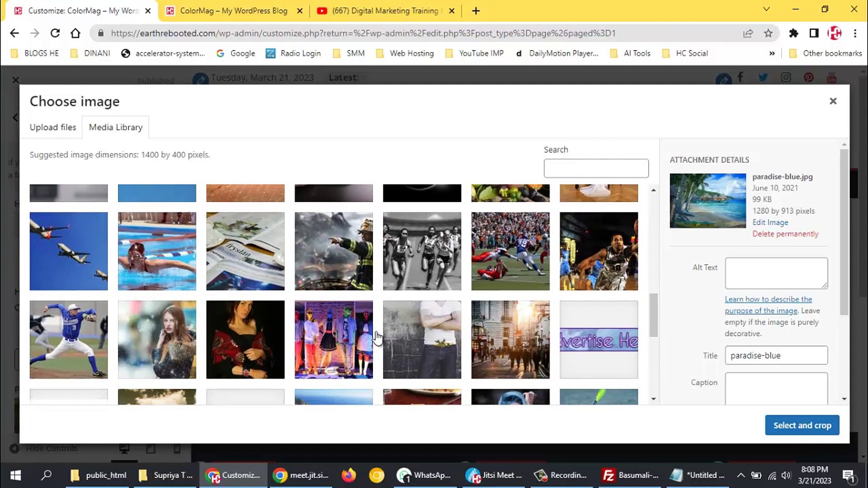Expand the hidden bookmarks chevron

tap(772, 53)
